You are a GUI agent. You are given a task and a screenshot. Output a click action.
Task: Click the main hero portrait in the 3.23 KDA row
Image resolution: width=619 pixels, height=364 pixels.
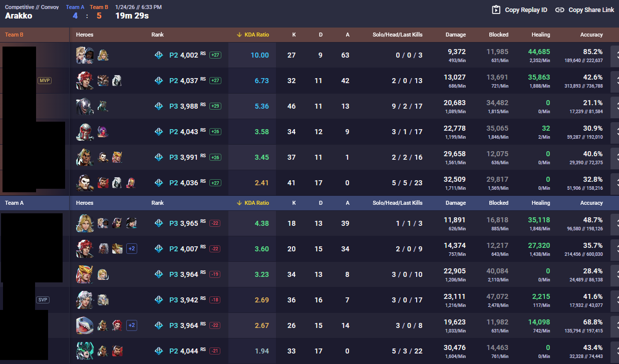point(85,274)
